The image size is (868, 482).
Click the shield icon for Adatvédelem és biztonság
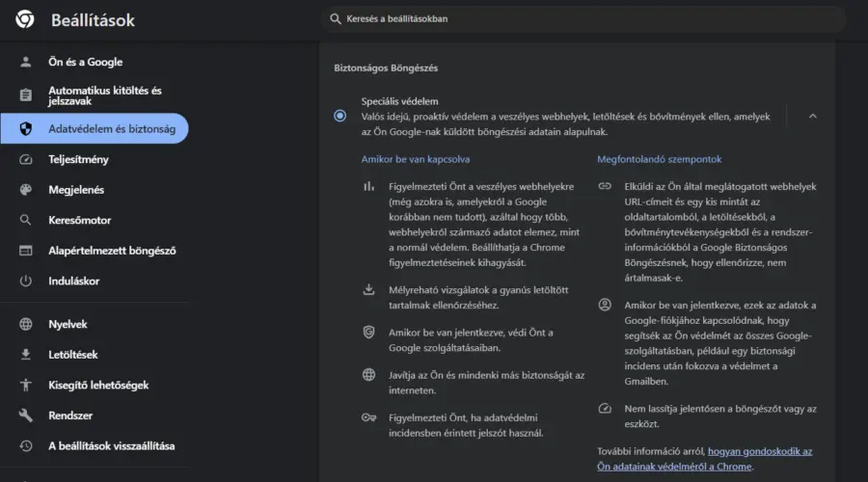(x=26, y=128)
